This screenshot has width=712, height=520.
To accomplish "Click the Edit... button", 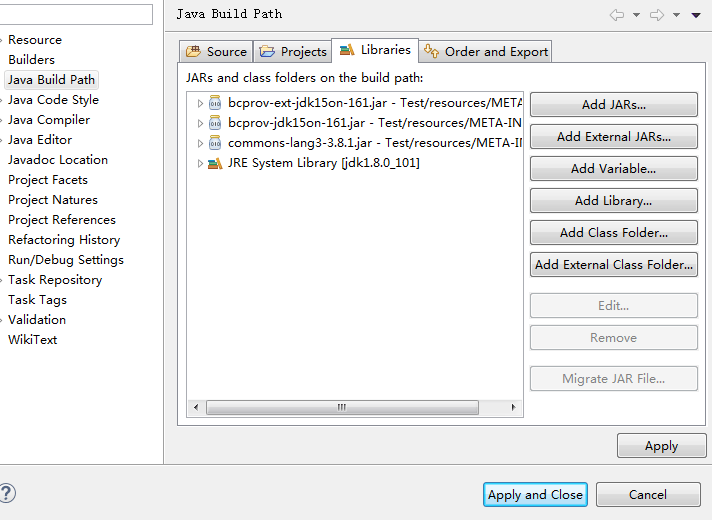I will tap(613, 306).
